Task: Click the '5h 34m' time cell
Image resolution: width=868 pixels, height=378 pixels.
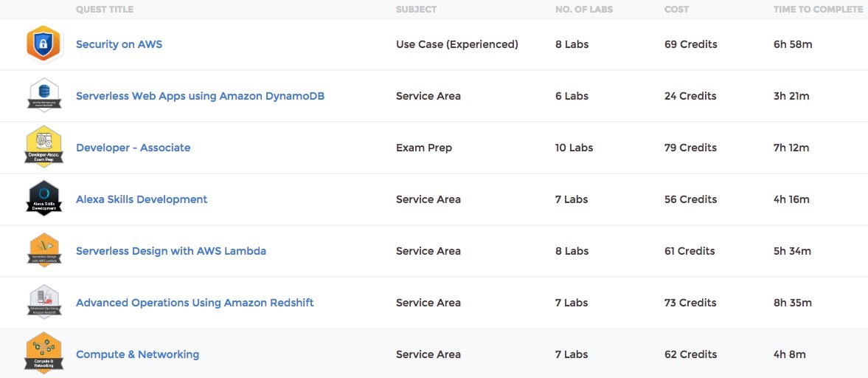Action: tap(792, 251)
